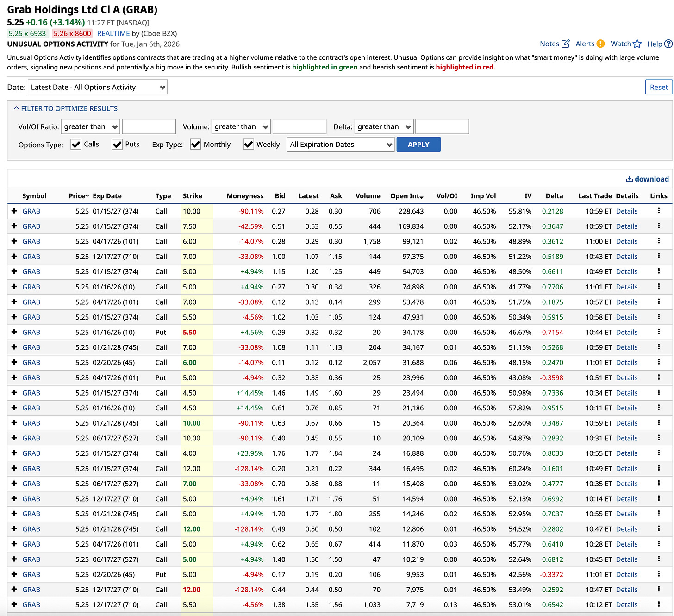This screenshot has height=616, width=674.
Task: Expand row with open interest 9,953
Action: click(14, 574)
